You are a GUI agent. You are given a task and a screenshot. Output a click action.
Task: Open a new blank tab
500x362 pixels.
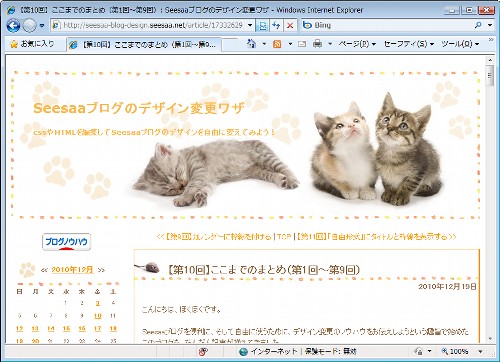point(230,45)
